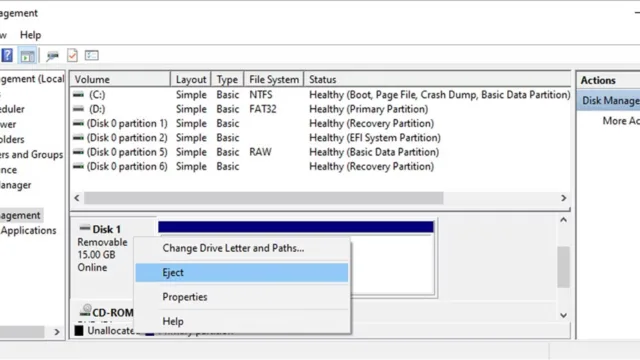Click the Disk 1 label
640x360 pixels.
(x=107, y=229)
